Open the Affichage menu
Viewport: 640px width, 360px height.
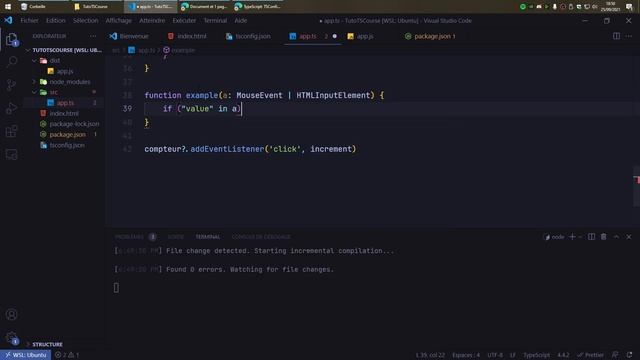(x=118, y=20)
